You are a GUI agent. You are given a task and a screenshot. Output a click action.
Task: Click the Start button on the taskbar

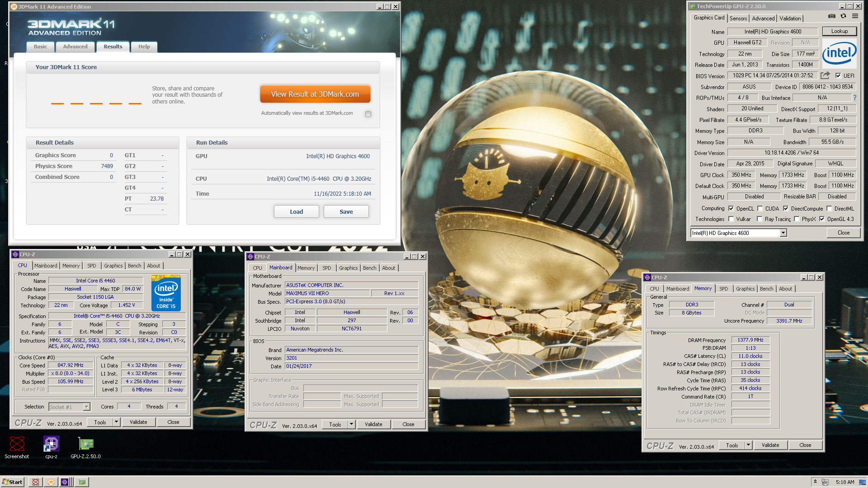tap(12, 482)
